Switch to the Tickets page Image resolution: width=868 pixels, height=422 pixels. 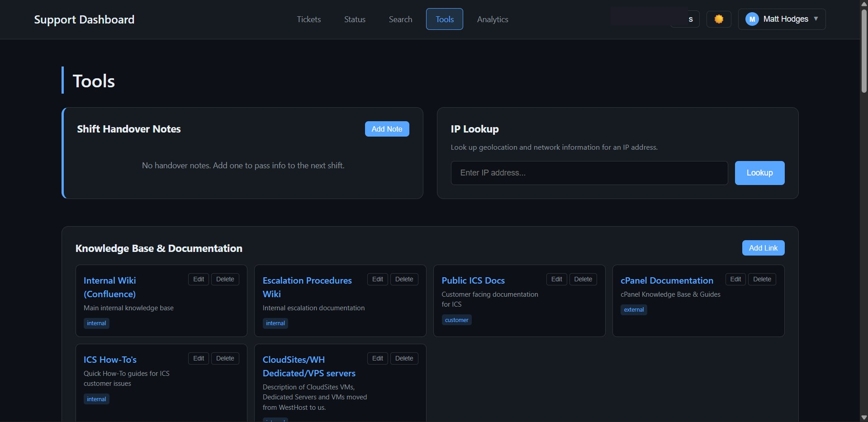[x=308, y=19]
